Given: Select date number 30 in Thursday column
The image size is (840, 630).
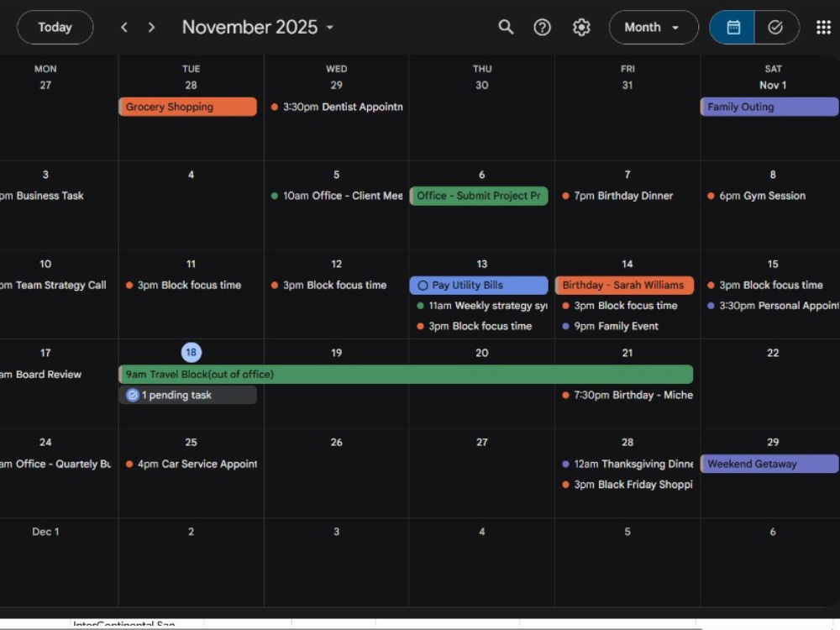Looking at the screenshot, I should [481, 85].
